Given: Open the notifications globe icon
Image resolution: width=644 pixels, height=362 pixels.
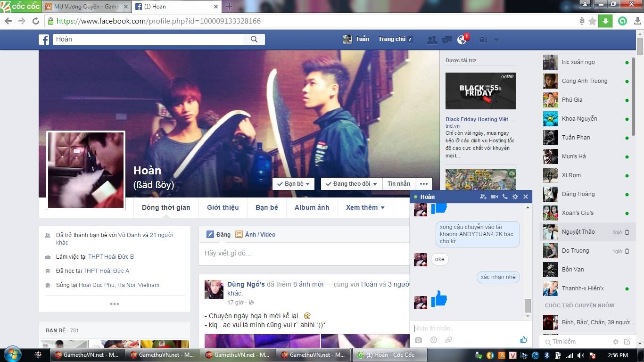Looking at the screenshot, I should [462, 40].
